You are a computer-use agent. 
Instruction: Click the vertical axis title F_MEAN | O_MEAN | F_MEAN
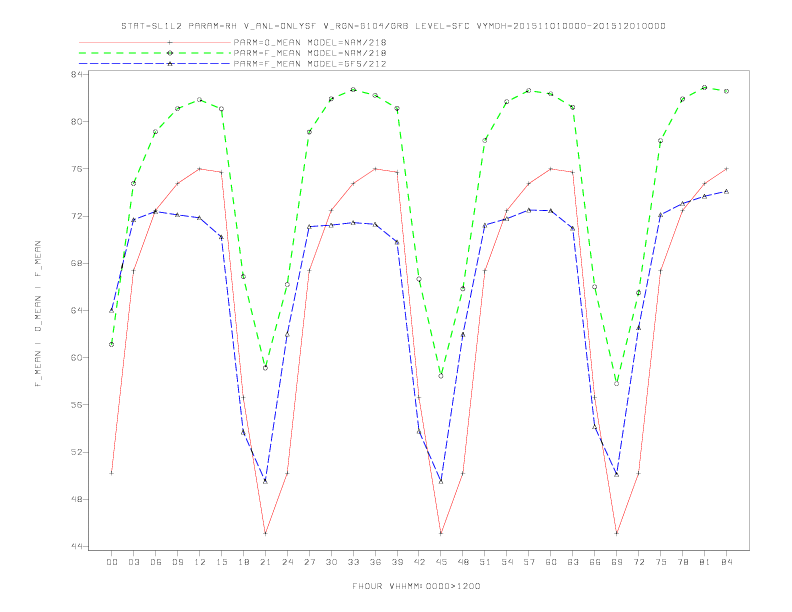pyautogui.click(x=38, y=314)
